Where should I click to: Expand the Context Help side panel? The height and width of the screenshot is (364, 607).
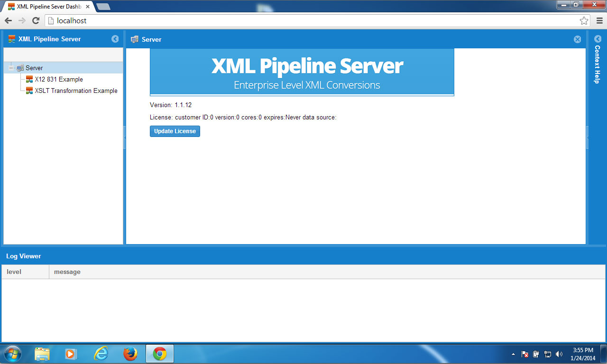(598, 39)
